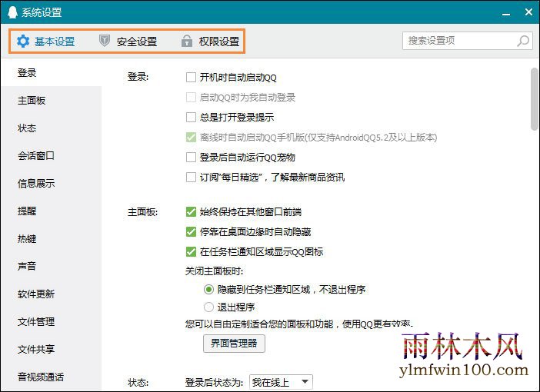Enable 开机时自动启动QQ checkbox
Screen dimensions: 540x392
click(x=191, y=77)
